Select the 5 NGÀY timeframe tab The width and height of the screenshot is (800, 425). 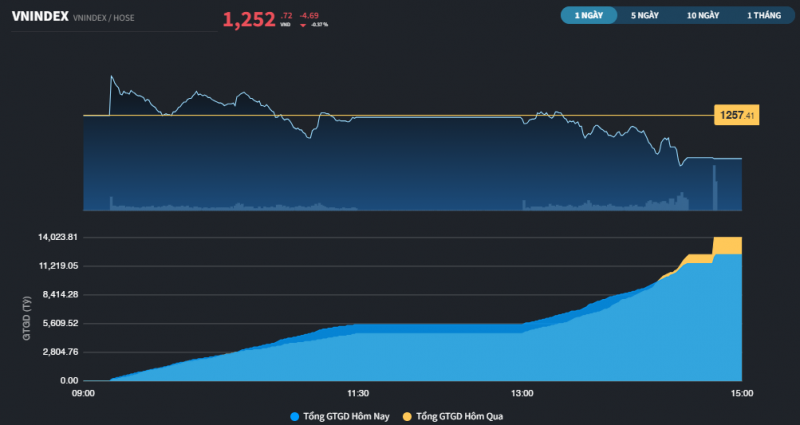coord(645,16)
